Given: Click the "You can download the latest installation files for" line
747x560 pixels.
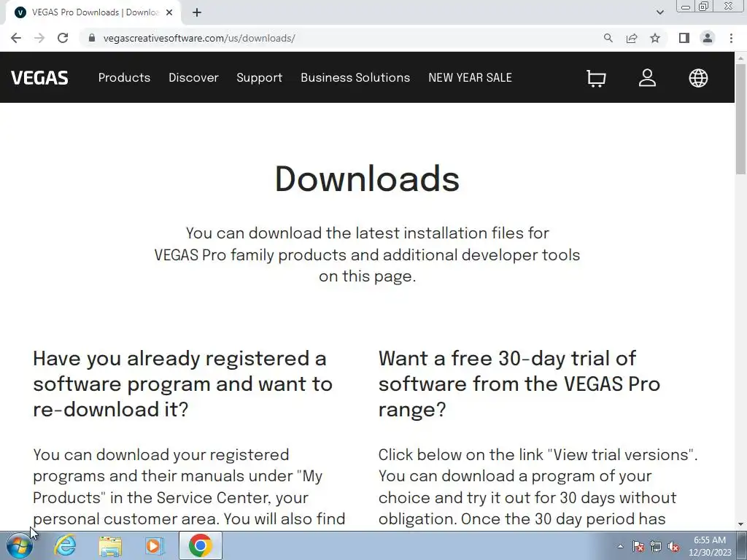Looking at the screenshot, I should pos(368,233).
